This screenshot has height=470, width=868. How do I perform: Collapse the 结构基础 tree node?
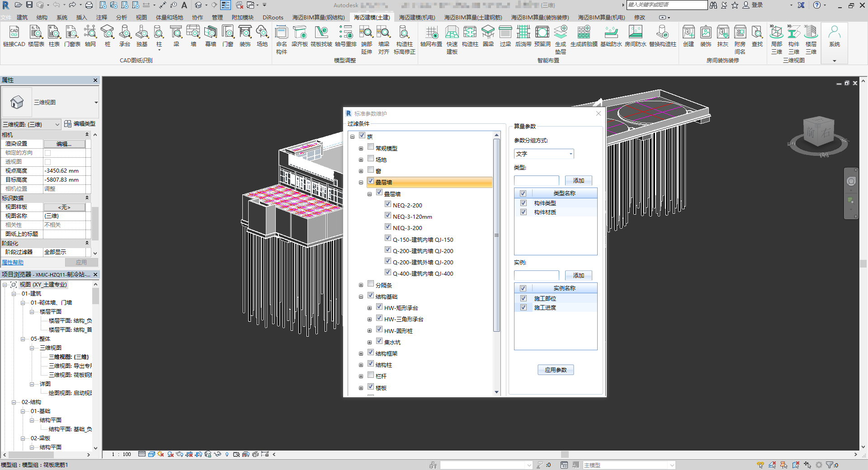pos(361,297)
